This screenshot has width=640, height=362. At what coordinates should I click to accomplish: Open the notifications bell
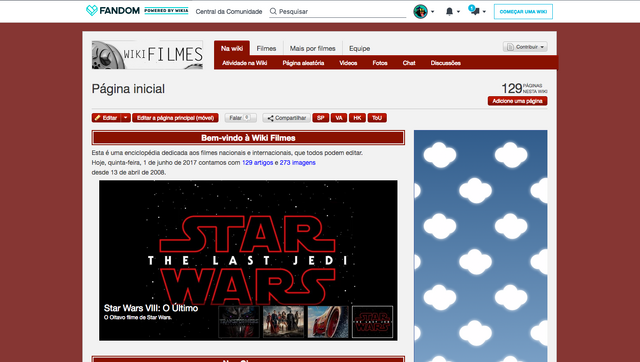point(449,11)
